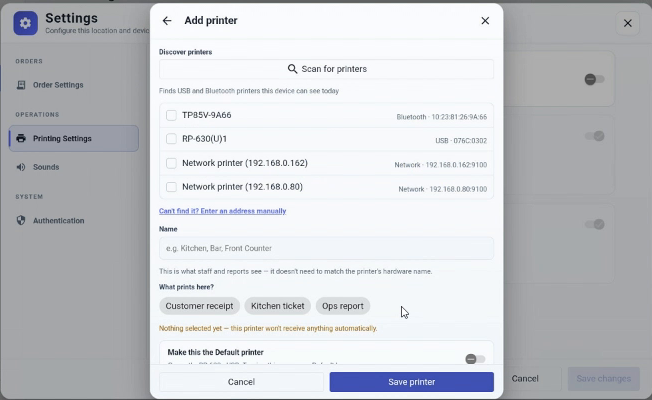Check the RP-630(U)1 printer checkbox
The image size is (652, 400).
171,139
